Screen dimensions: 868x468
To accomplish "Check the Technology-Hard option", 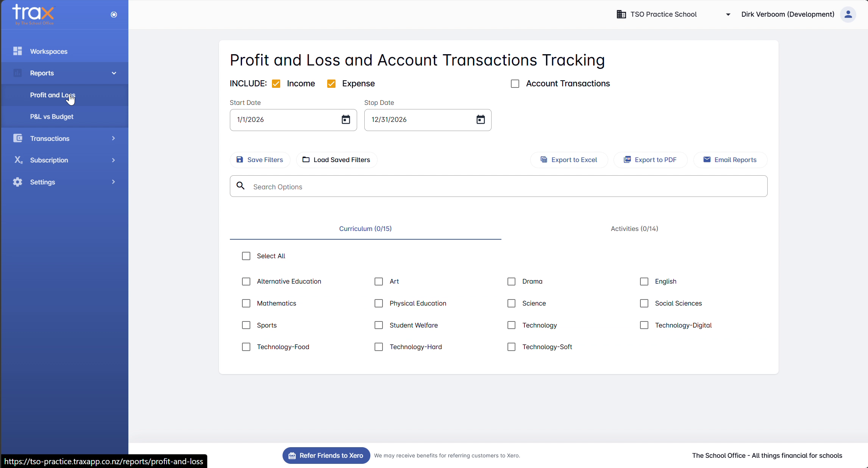I will (x=379, y=347).
